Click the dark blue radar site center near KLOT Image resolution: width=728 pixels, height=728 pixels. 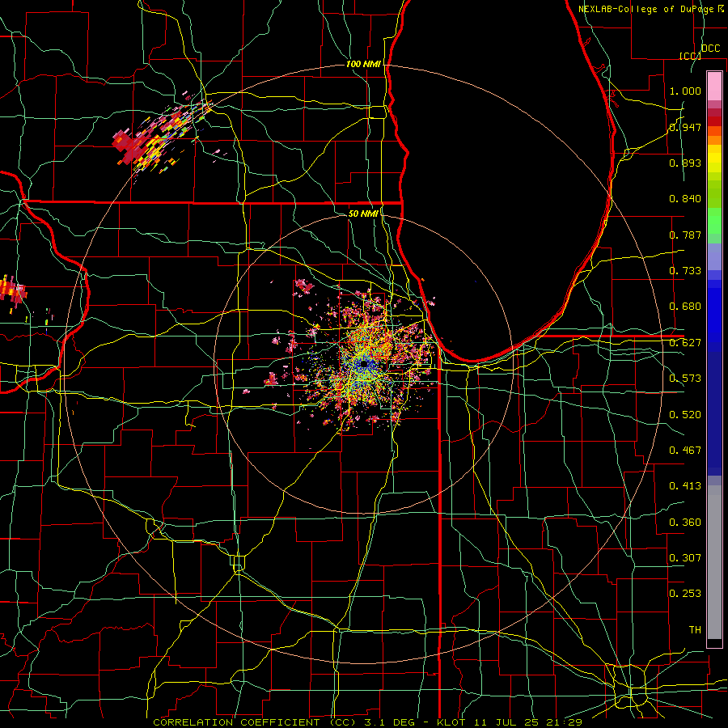pyautogui.click(x=363, y=365)
